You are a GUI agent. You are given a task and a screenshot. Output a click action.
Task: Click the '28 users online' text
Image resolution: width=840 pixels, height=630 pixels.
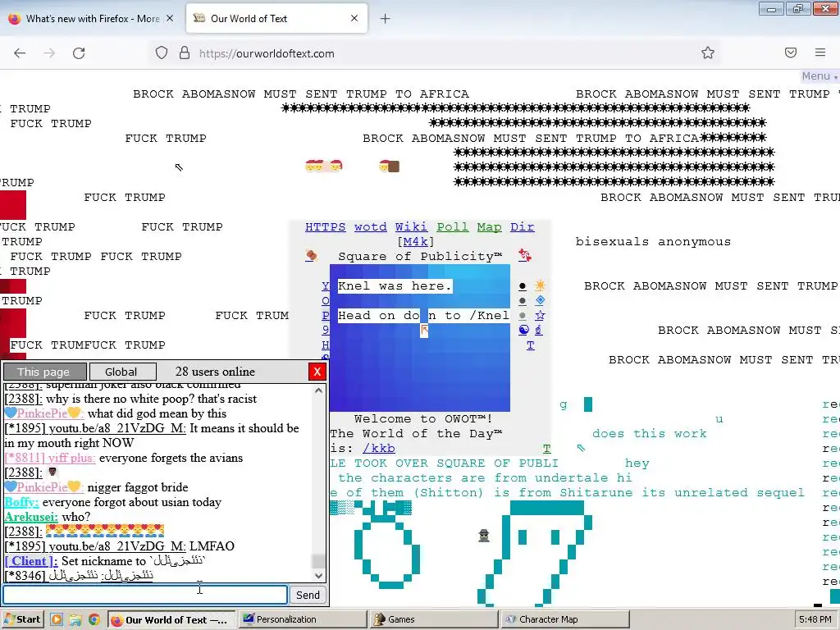coord(215,372)
